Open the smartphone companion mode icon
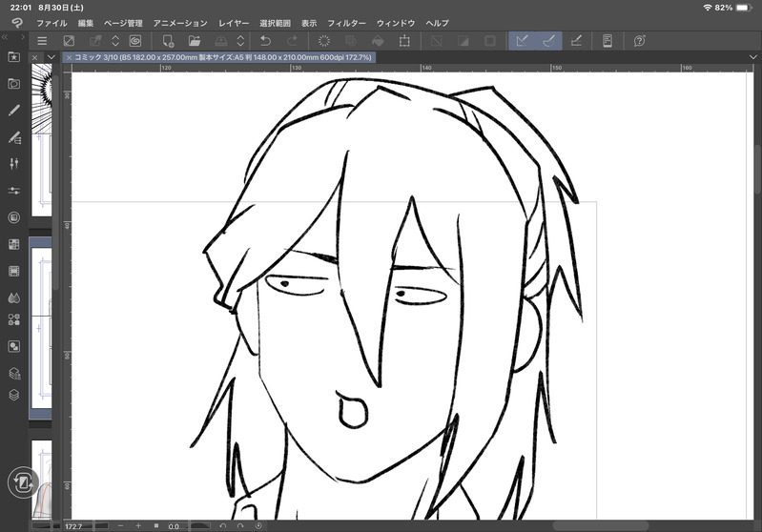This screenshot has width=762, height=532. point(608,41)
